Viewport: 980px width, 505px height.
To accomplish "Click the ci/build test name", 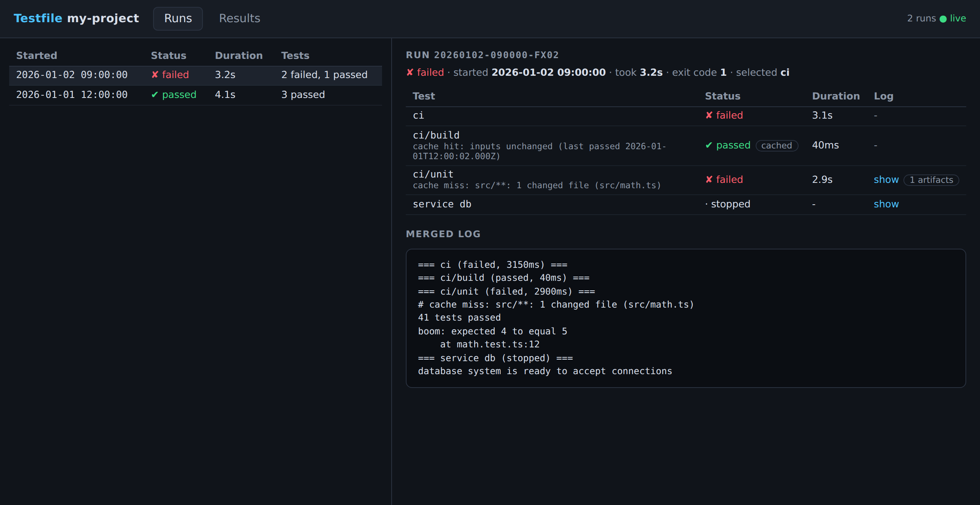I will coord(436,135).
